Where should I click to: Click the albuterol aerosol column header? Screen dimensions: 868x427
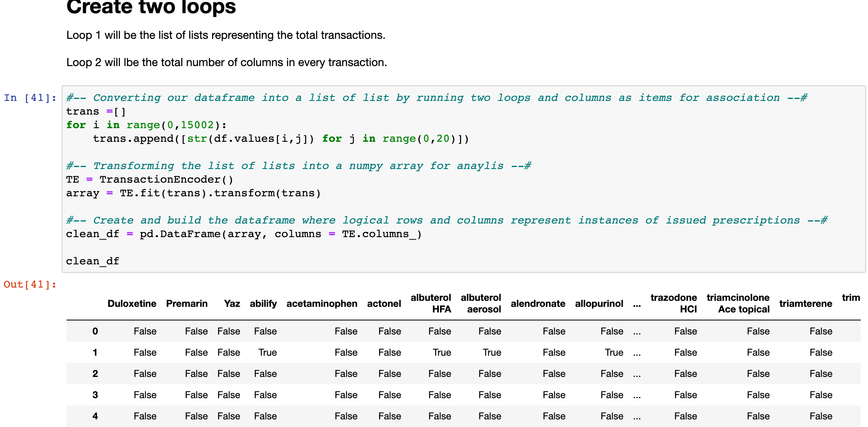pyautogui.click(x=481, y=303)
